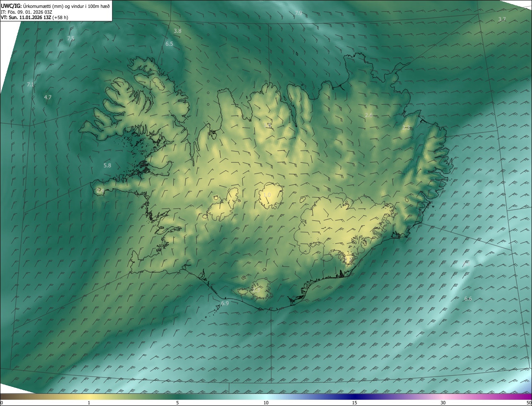The image size is (532, 406).
Task: Click the 0 tick on the colour scale
Action: (2, 403)
